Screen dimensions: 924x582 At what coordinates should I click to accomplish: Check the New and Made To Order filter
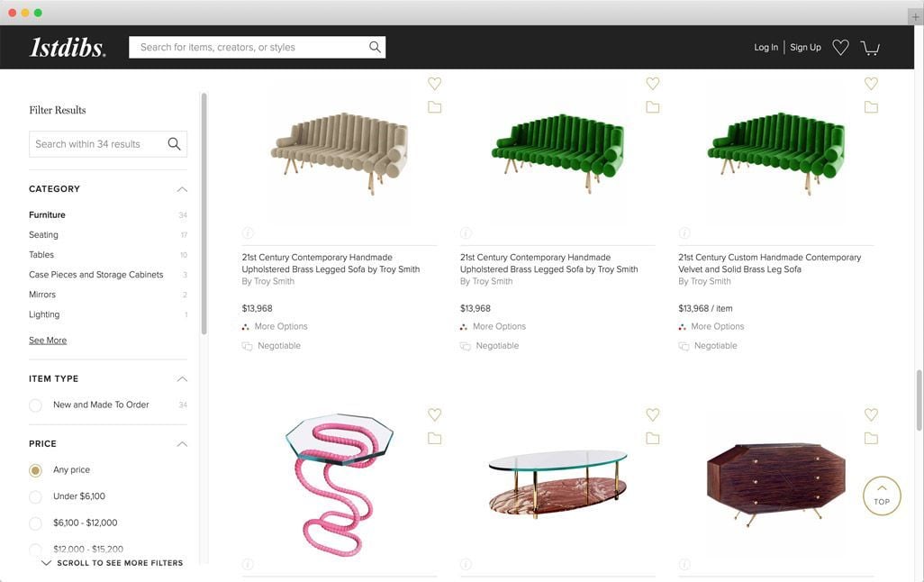(35, 405)
